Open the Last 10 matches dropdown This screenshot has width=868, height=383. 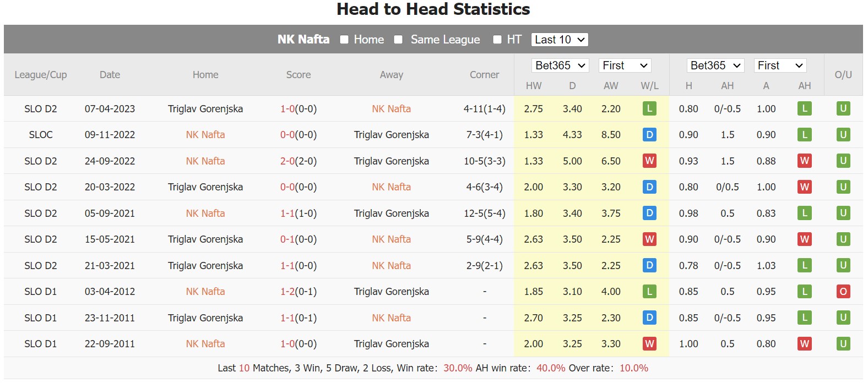coord(560,40)
